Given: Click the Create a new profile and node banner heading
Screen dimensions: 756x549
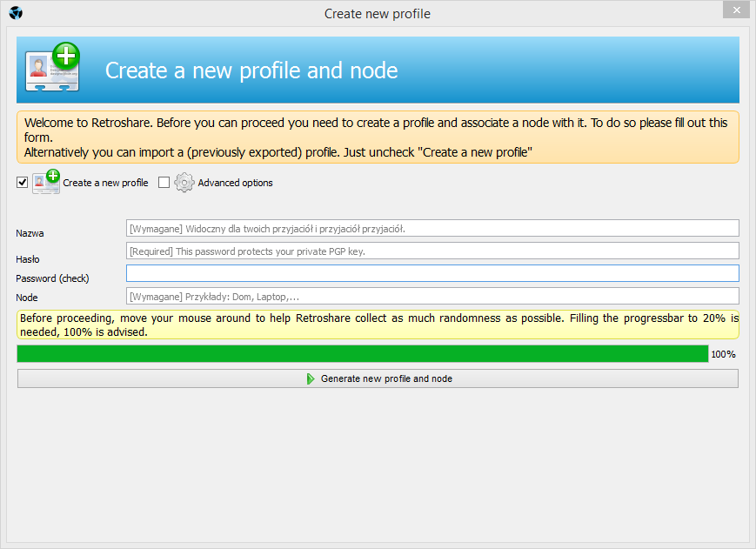Looking at the screenshot, I should tap(251, 70).
